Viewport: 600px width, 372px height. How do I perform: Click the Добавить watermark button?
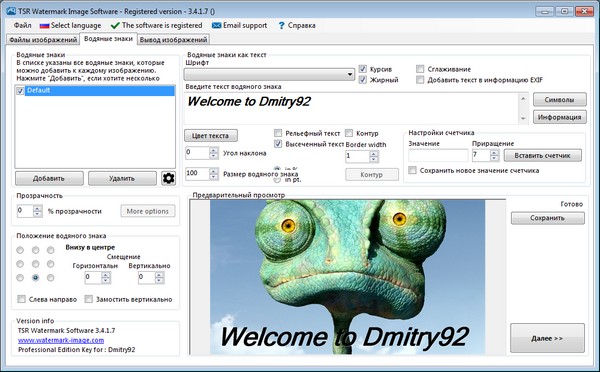[x=49, y=178]
